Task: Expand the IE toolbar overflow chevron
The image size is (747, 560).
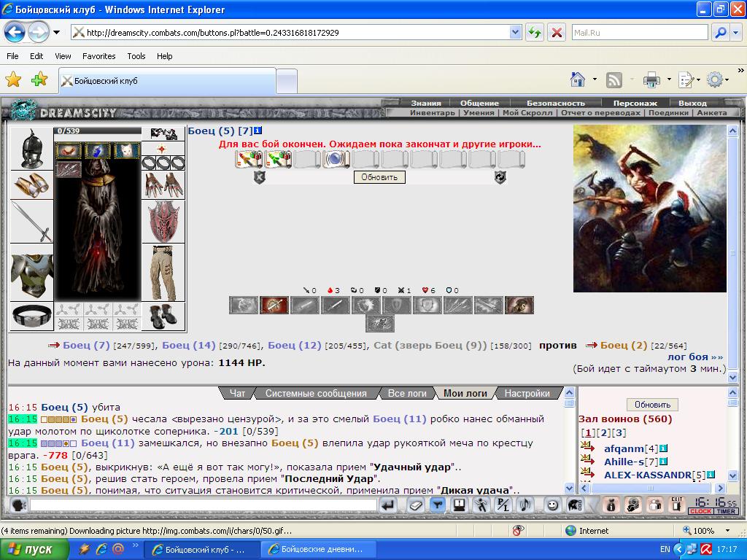Action: pyautogui.click(x=741, y=71)
